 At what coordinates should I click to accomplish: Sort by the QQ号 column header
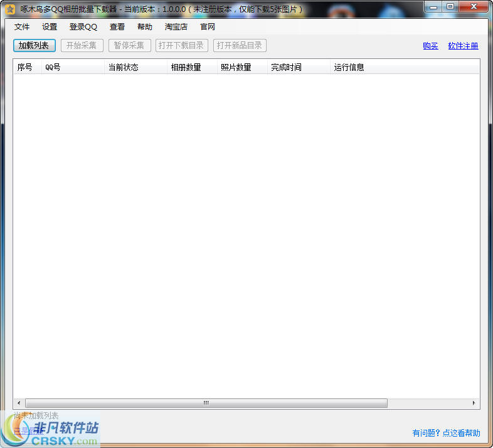pyautogui.click(x=73, y=67)
